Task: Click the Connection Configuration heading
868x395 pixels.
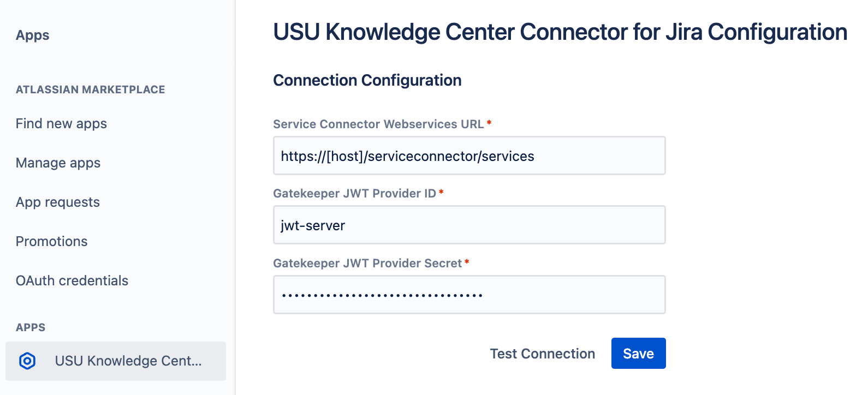Action: tap(367, 80)
